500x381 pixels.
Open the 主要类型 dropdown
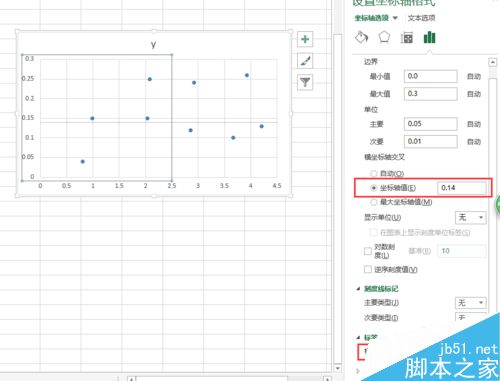click(470, 303)
